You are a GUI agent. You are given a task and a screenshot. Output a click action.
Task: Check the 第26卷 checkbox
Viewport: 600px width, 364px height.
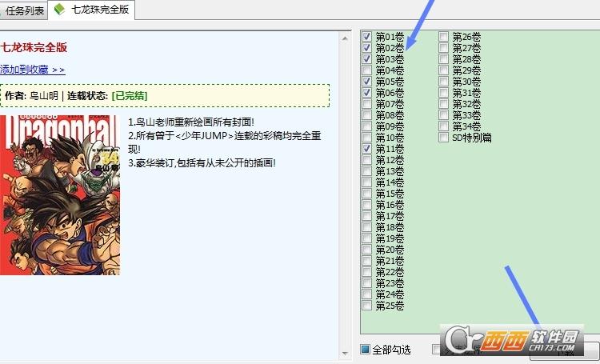(x=443, y=36)
